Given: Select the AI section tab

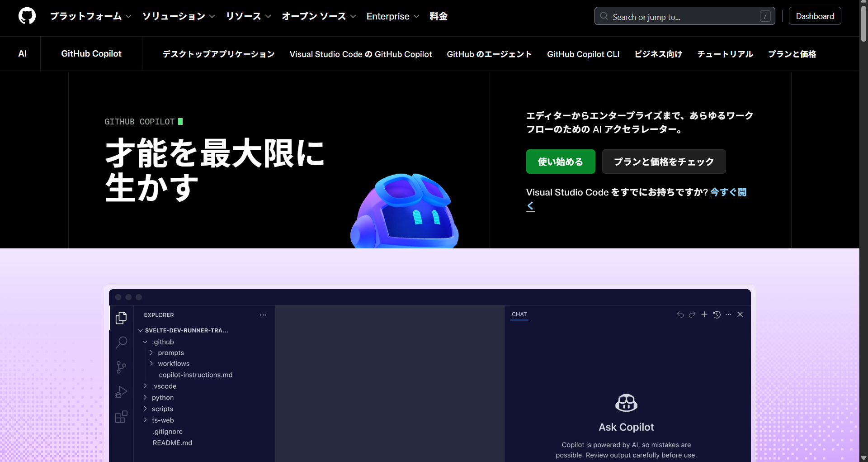Looking at the screenshot, I should (22, 54).
